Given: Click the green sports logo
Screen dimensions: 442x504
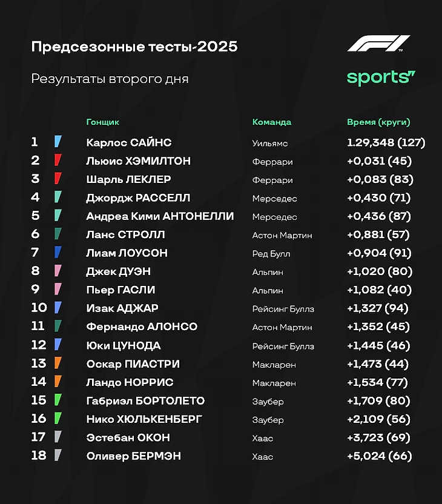Looking at the screenshot, I should [381, 78].
